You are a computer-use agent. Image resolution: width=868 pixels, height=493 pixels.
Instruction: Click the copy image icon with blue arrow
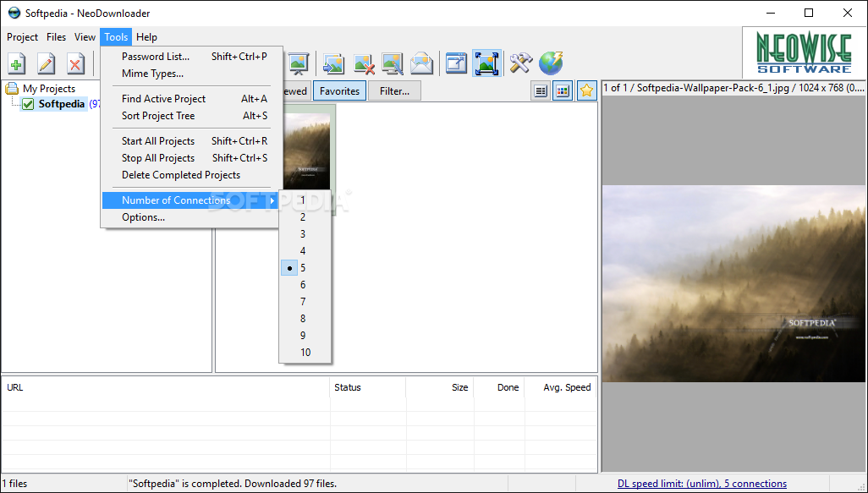click(334, 63)
